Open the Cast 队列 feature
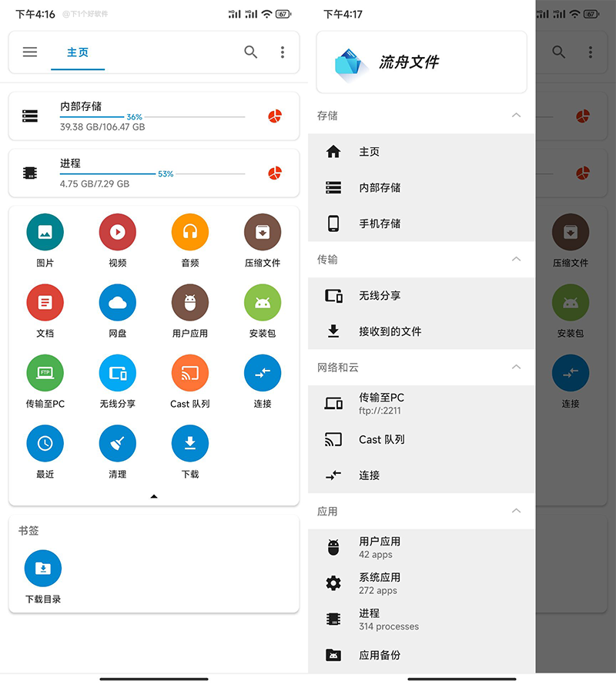This screenshot has height=685, width=616. coord(189,373)
